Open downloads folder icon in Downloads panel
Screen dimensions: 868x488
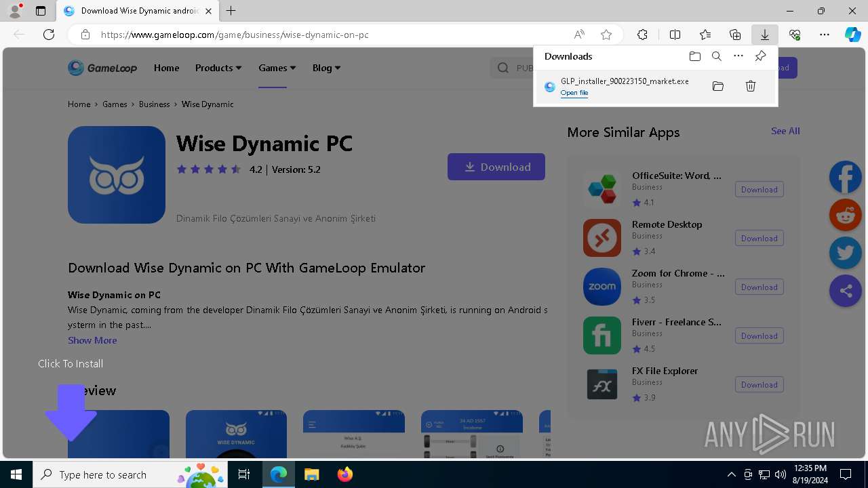coord(694,56)
